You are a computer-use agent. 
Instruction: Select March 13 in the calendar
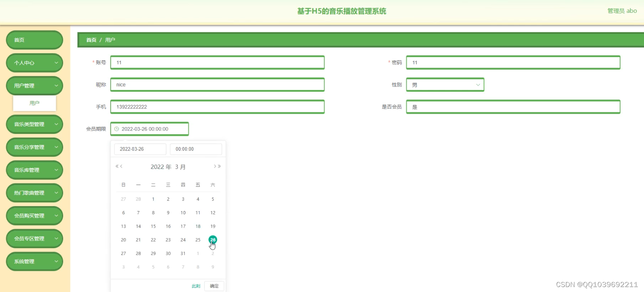(x=123, y=226)
